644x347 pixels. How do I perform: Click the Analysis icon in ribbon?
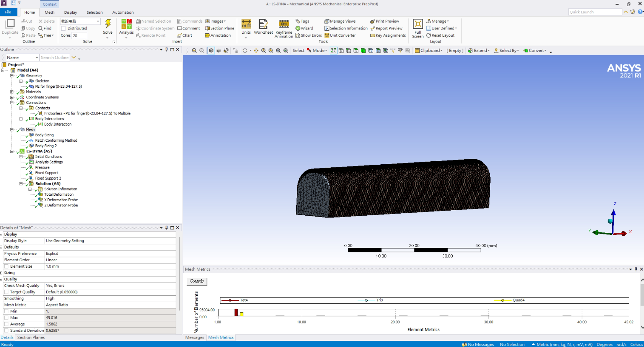tap(126, 24)
